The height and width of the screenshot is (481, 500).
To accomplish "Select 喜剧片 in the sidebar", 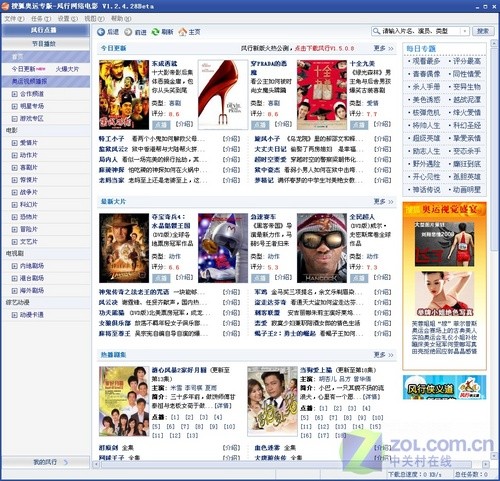I will [x=29, y=168].
